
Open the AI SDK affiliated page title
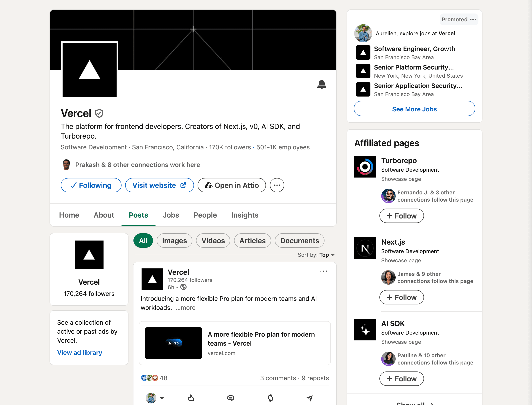click(393, 324)
